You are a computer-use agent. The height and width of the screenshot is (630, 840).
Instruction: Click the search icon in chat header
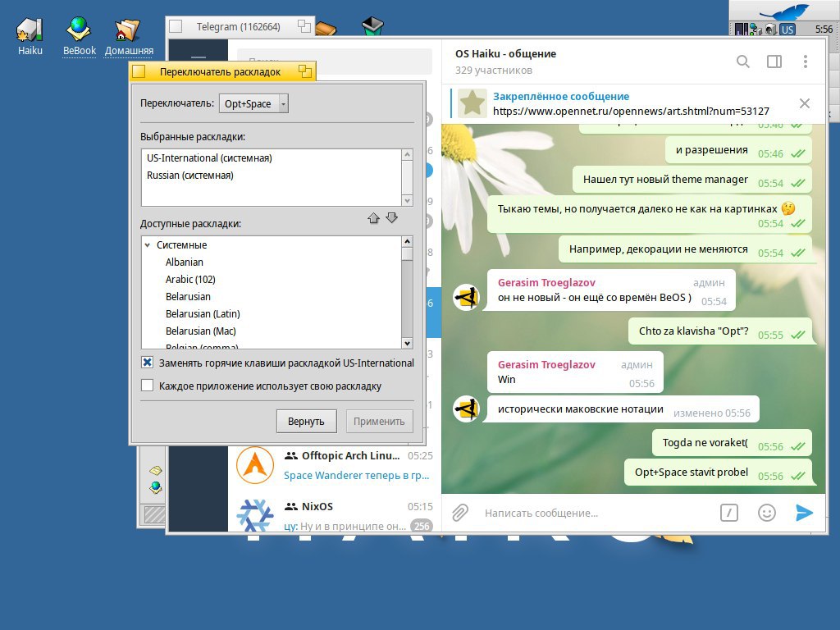pyautogui.click(x=742, y=62)
